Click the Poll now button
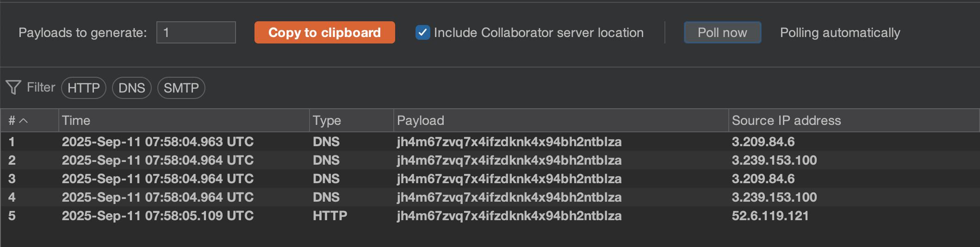 722,32
